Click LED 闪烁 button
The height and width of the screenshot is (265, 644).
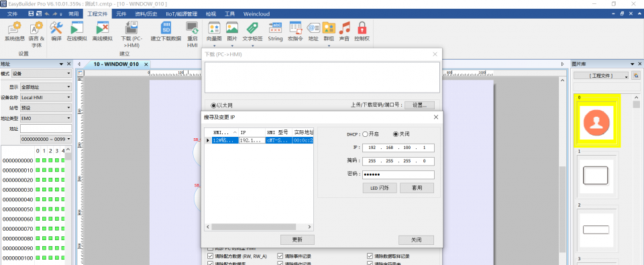[380, 188]
